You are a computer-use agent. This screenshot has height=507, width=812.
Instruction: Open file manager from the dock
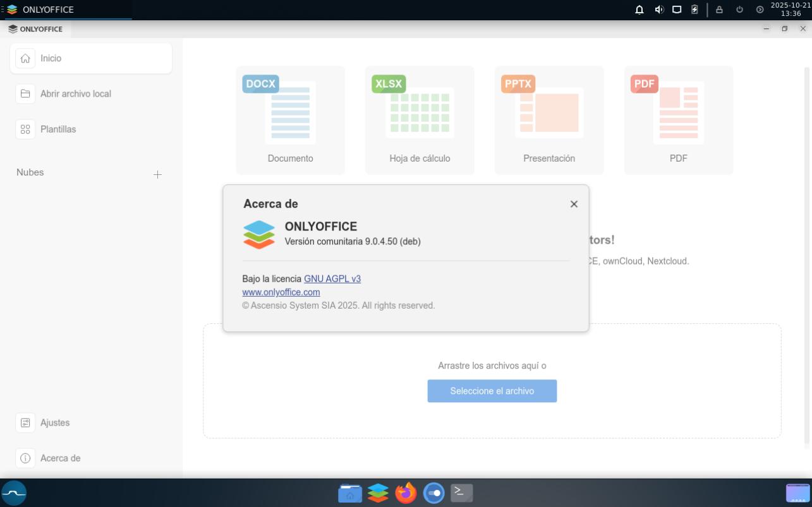pyautogui.click(x=349, y=492)
